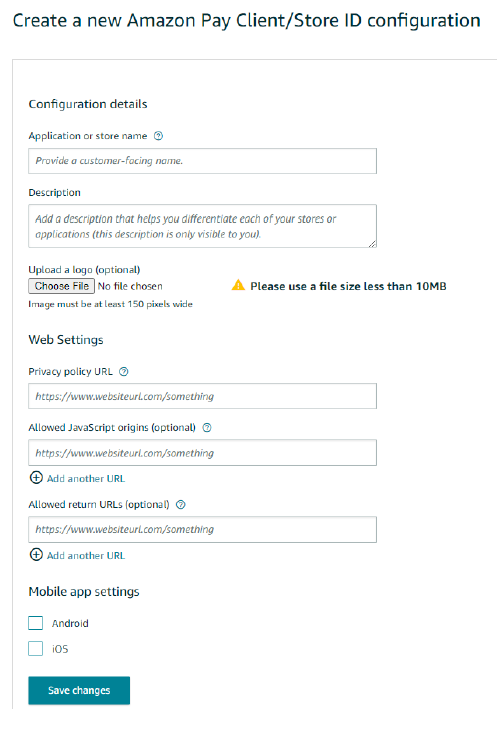
Task: Enable the Android checkbox
Action: tap(35, 623)
